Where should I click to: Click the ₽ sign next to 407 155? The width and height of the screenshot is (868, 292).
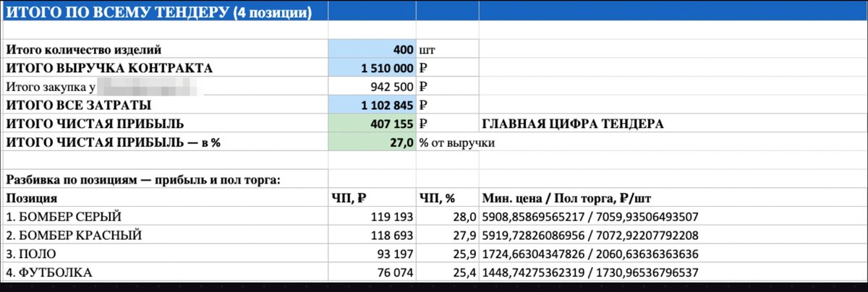(424, 124)
